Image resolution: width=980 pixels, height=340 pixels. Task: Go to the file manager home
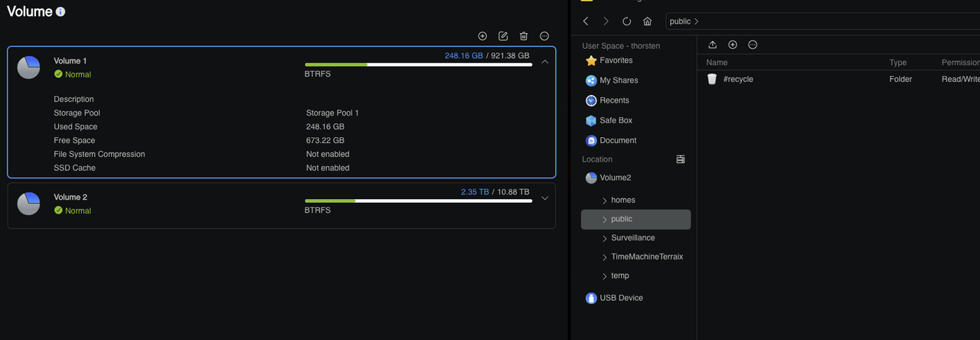point(648,21)
